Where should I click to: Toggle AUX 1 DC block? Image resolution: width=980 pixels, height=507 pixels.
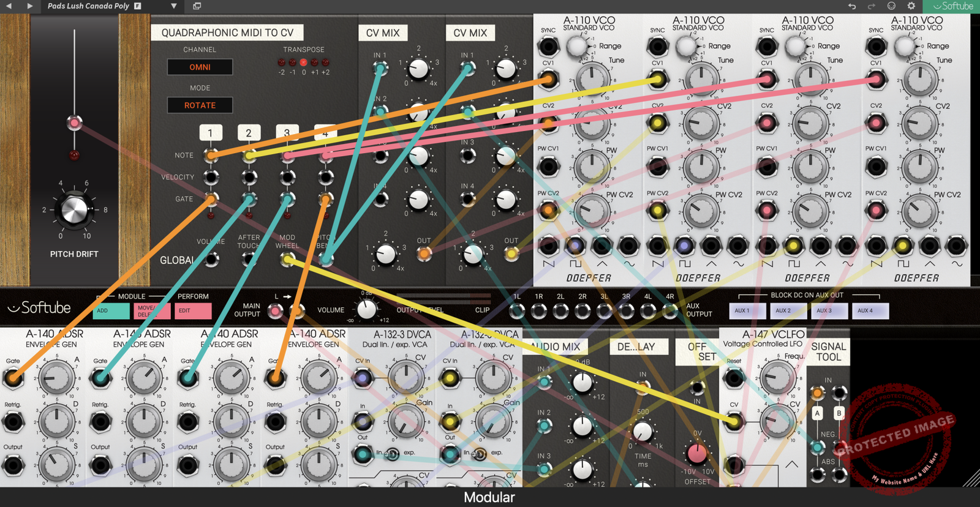tap(748, 310)
